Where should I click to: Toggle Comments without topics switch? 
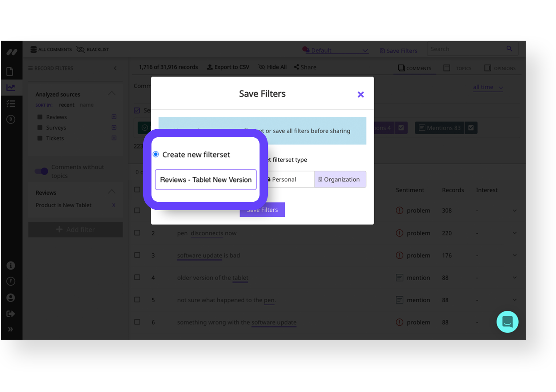coord(41,171)
